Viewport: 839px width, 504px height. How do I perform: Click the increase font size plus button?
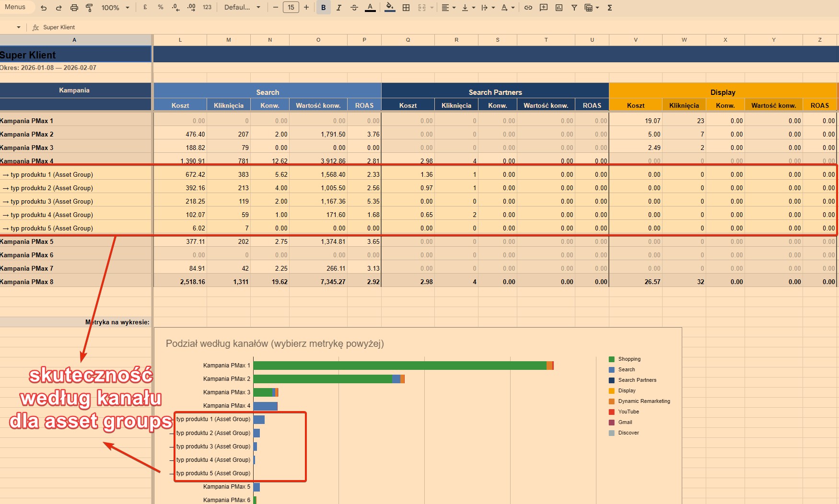pos(306,8)
